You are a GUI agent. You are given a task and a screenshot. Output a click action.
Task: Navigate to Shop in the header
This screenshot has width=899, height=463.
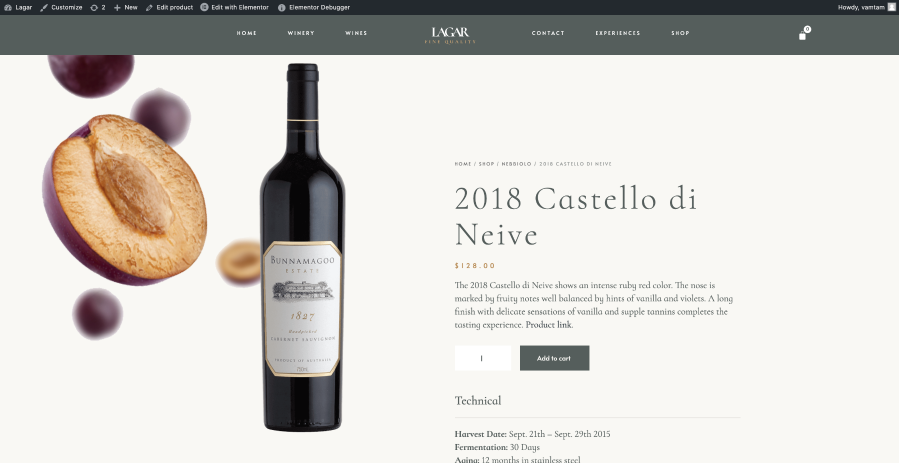point(681,33)
